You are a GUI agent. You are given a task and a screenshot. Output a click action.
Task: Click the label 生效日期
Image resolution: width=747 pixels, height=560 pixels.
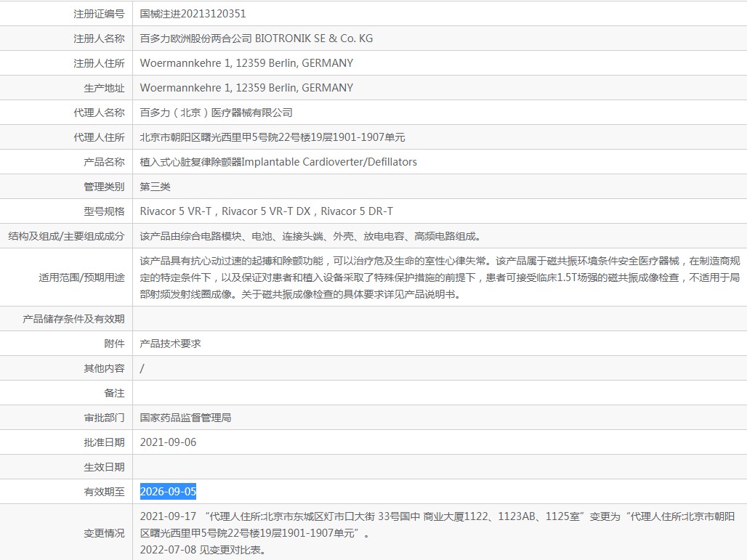click(x=105, y=467)
